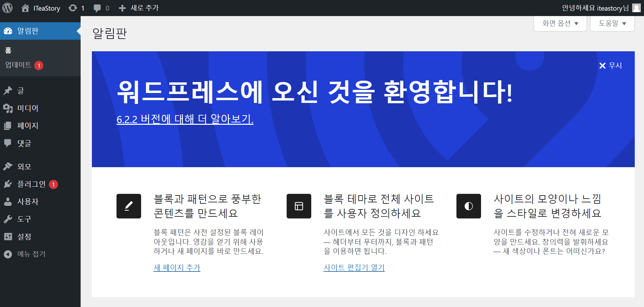Open the 업데이트 submenu item
Screen dimensions: 644x307
[x=18, y=65]
